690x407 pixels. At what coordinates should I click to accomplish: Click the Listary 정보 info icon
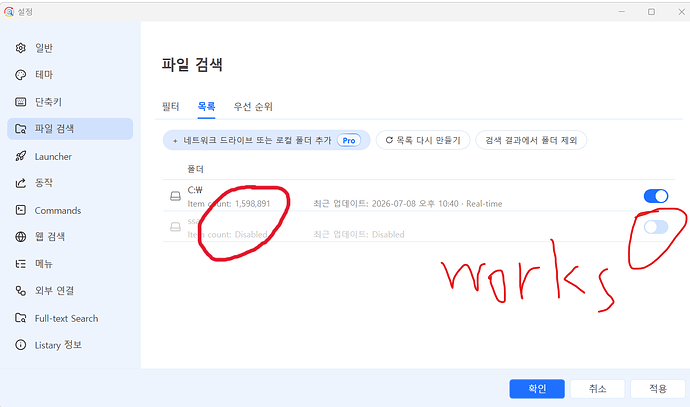pos(21,345)
